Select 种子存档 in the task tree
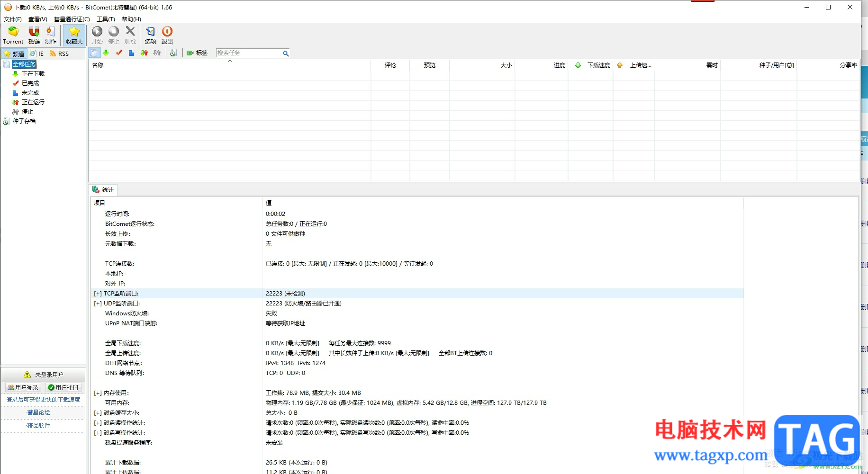This screenshot has height=474, width=868. coord(24,121)
